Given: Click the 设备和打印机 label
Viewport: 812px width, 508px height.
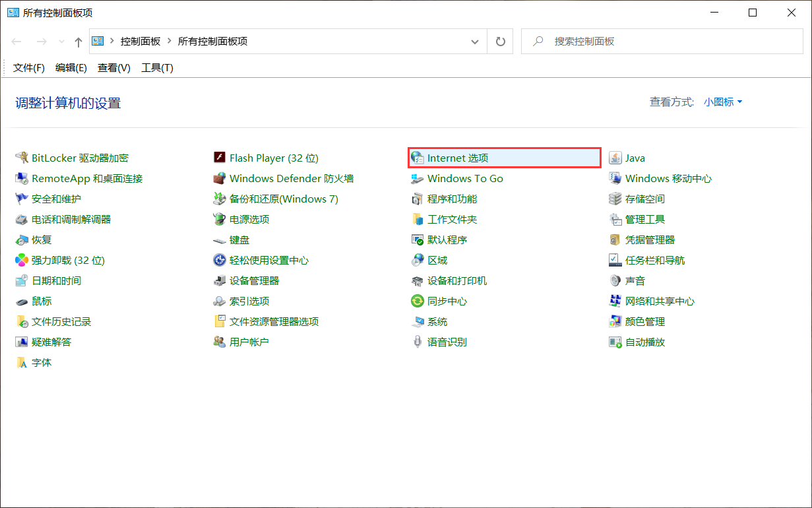Looking at the screenshot, I should click(x=457, y=280).
